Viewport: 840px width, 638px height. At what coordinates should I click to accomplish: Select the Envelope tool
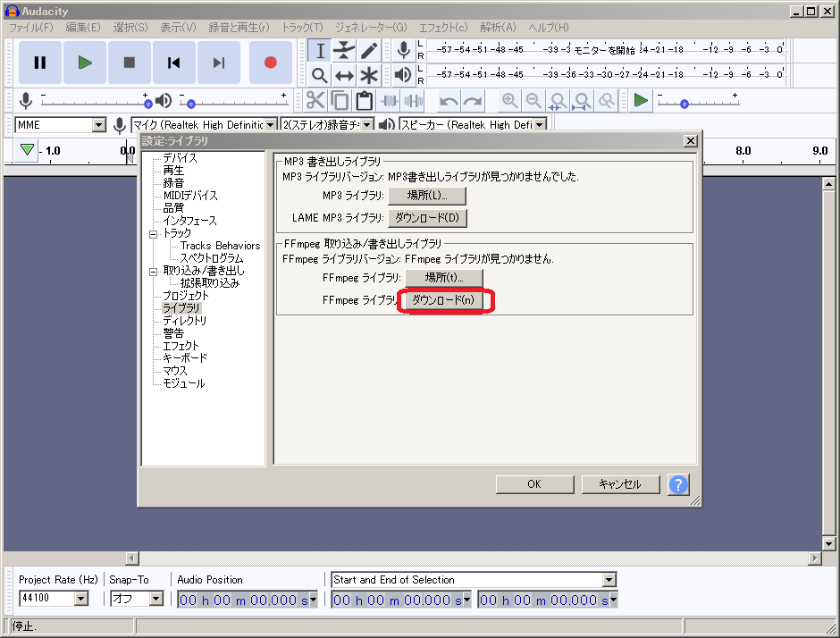tap(344, 51)
